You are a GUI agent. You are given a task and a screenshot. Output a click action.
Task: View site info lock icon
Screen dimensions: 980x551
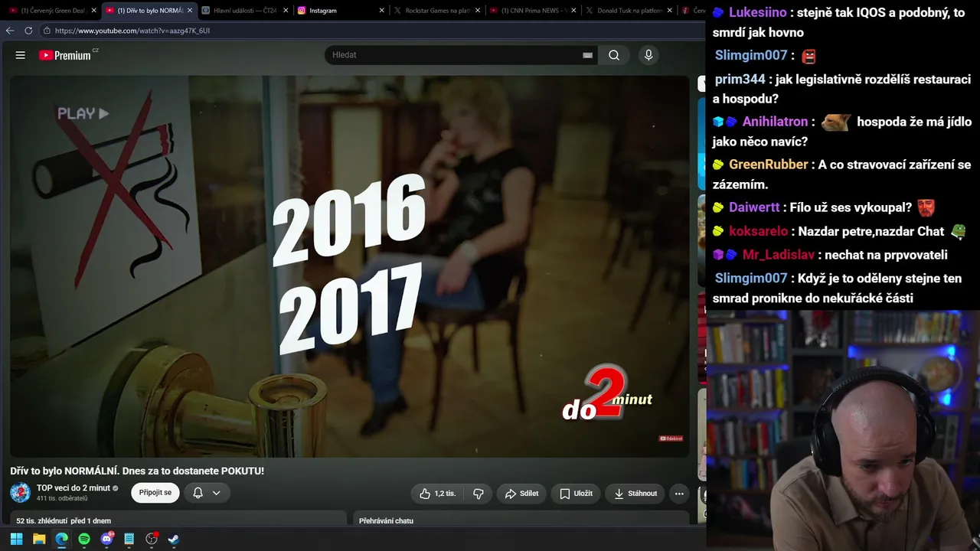pos(47,31)
